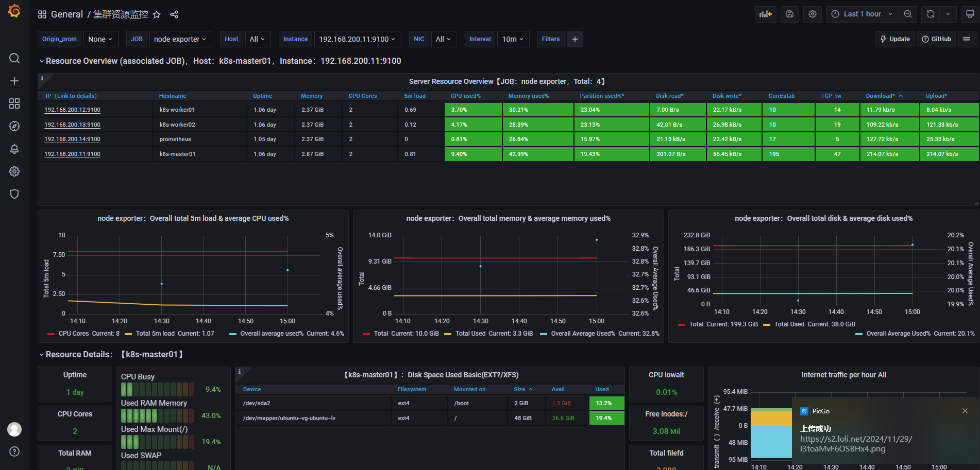Click the share dashboard icon

coord(174,14)
